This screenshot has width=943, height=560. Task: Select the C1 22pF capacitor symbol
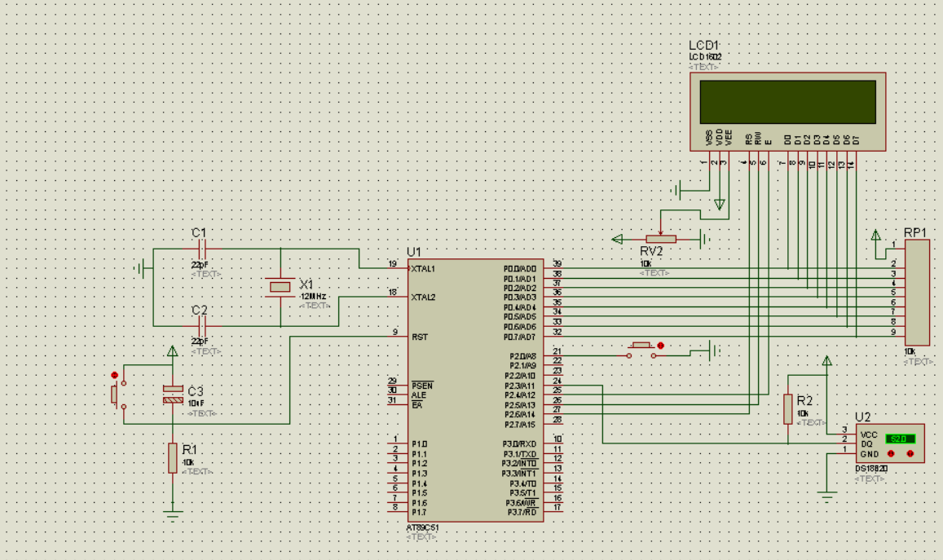[x=201, y=249]
